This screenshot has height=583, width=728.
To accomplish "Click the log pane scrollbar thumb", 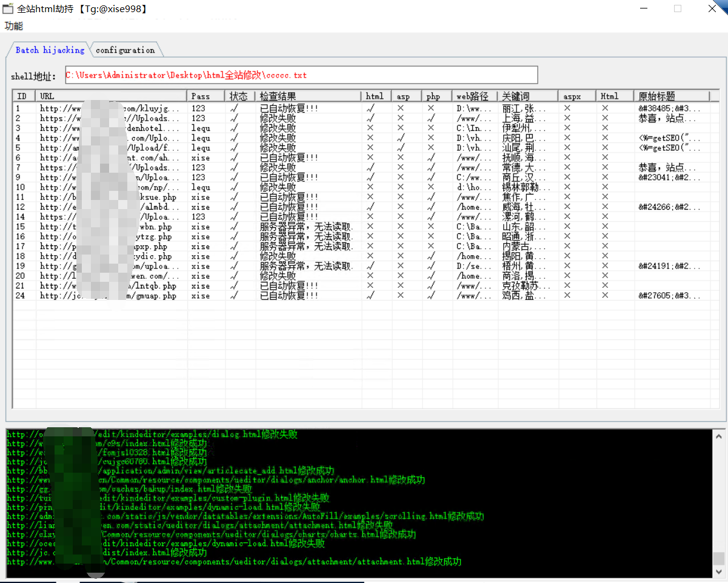I will (x=719, y=558).
